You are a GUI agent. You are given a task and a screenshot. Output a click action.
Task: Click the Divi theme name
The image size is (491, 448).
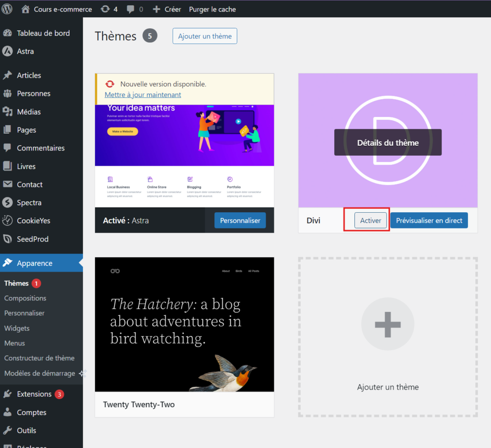click(x=314, y=220)
